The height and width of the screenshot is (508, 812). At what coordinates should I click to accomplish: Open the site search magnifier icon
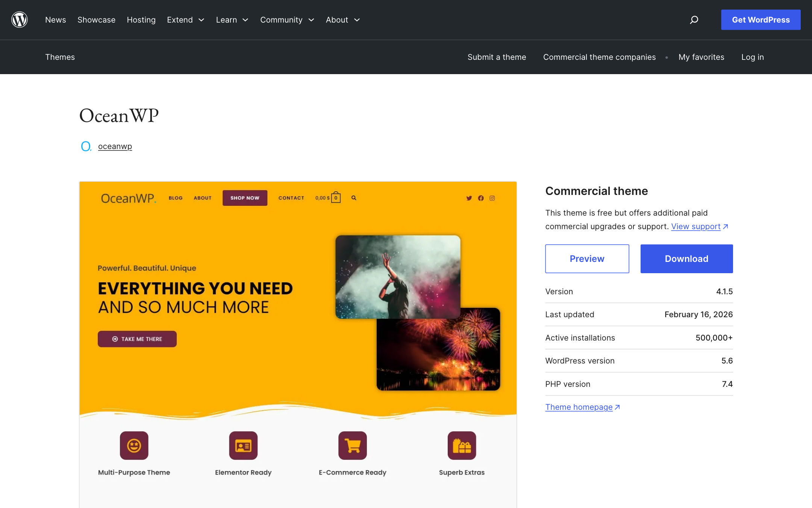tap(694, 20)
